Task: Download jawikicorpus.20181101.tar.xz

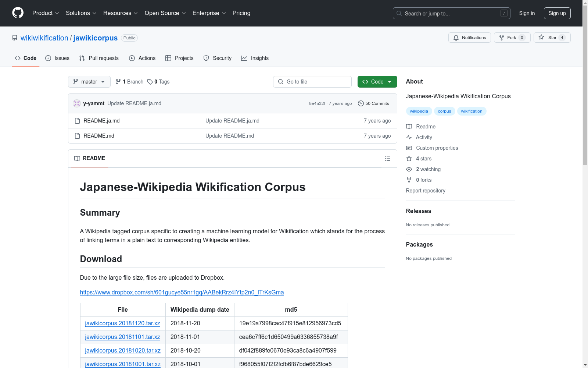Action: point(123,337)
